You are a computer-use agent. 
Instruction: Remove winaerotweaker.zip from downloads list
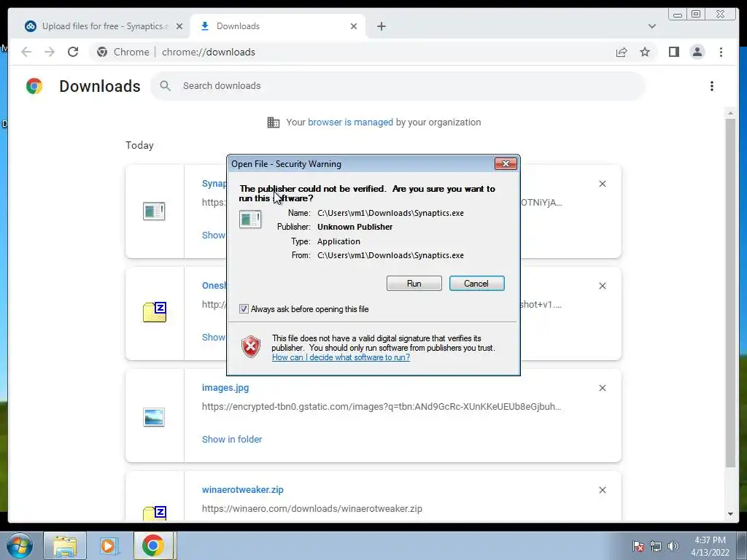coord(602,490)
